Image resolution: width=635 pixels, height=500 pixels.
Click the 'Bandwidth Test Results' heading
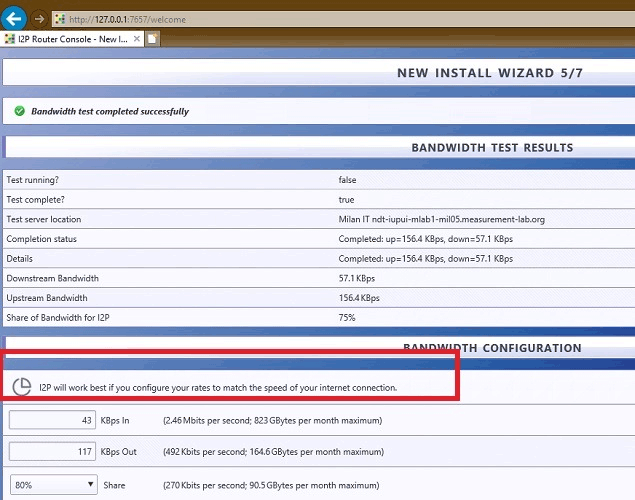[492, 148]
